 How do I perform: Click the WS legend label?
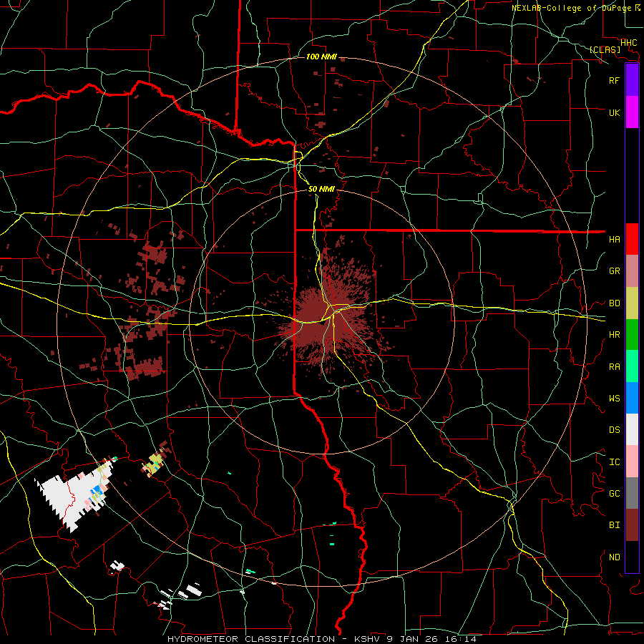click(x=614, y=398)
